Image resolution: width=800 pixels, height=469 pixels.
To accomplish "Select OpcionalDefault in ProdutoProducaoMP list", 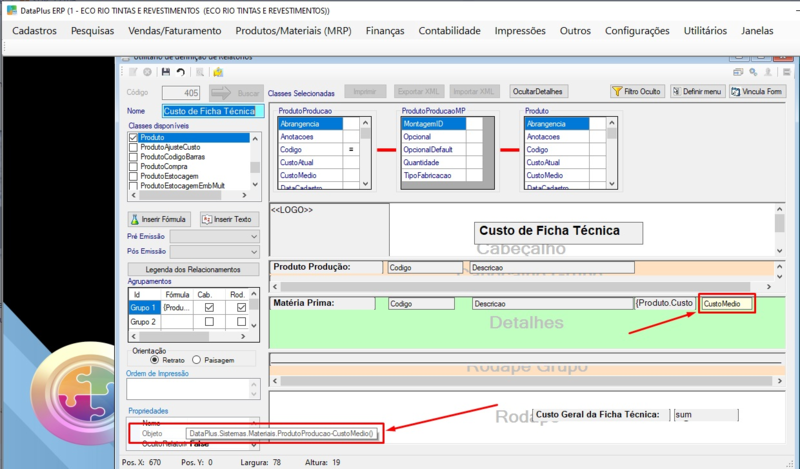I will [x=433, y=150].
